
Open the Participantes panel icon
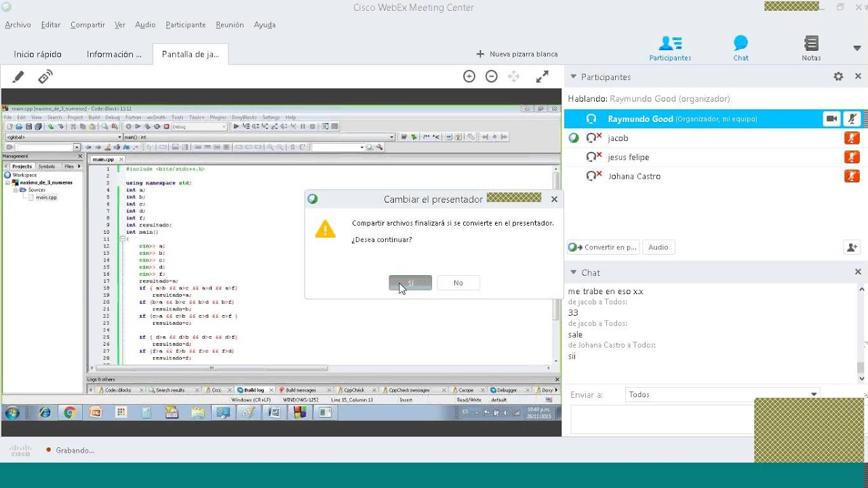click(x=670, y=48)
